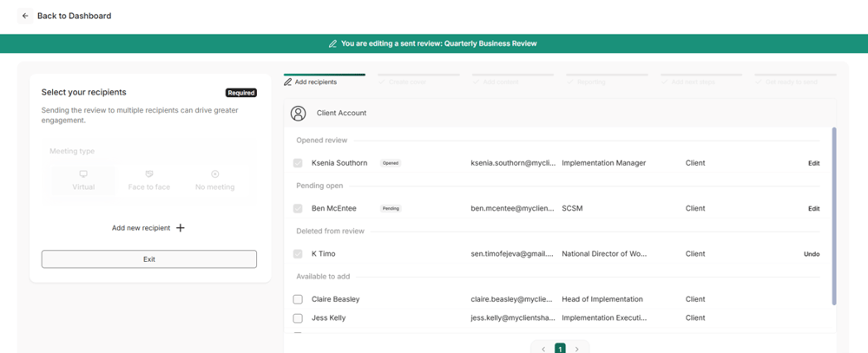868x353 pixels.
Task: Click the pencil icon in the green banner
Action: (332, 43)
